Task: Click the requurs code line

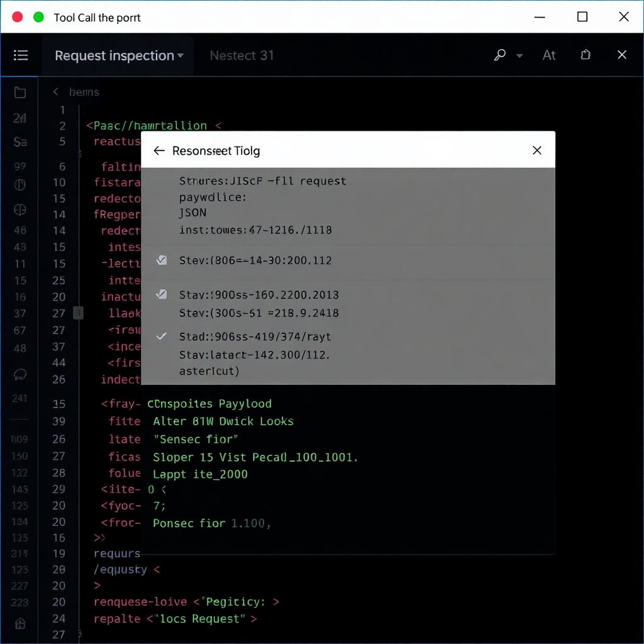Action: tap(117, 553)
